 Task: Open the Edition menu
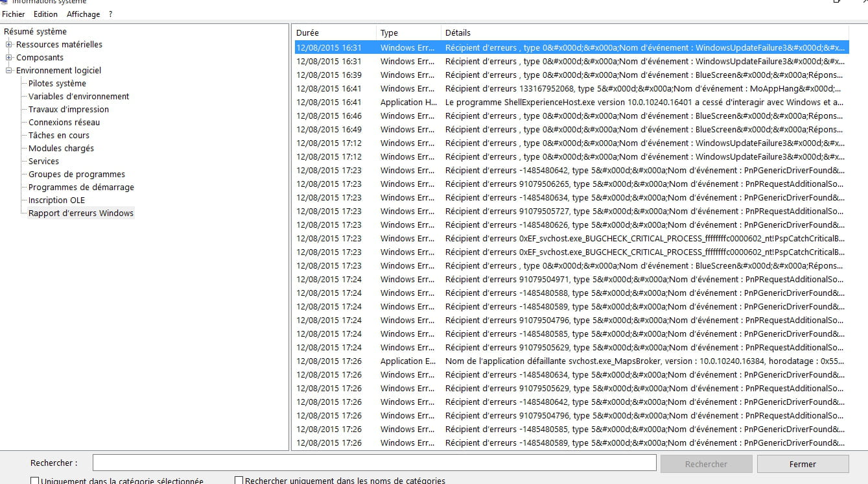(x=45, y=14)
